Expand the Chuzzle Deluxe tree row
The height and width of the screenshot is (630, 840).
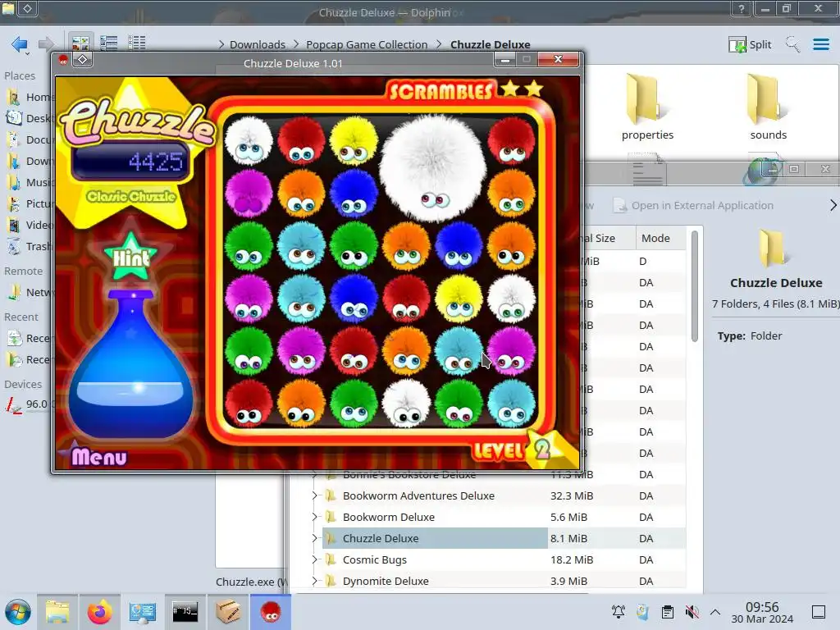click(x=314, y=538)
